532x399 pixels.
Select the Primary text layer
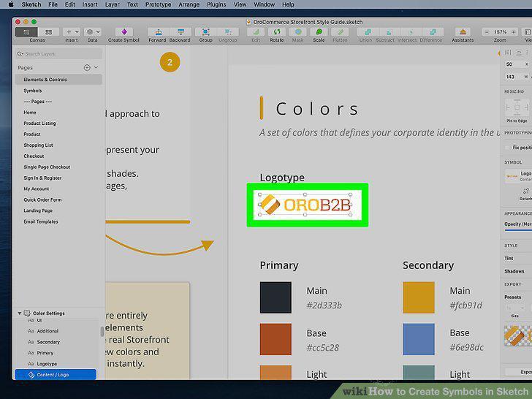45,353
